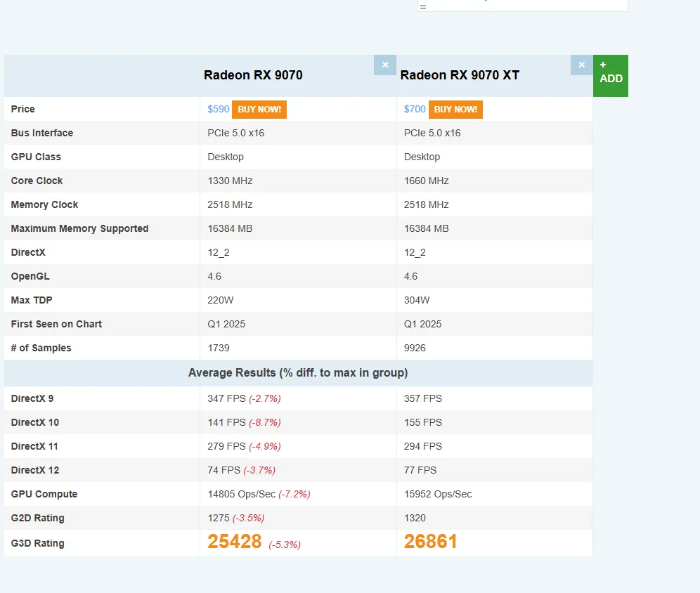Click the 304W Max TDP value
700x593 pixels.
pos(417,300)
